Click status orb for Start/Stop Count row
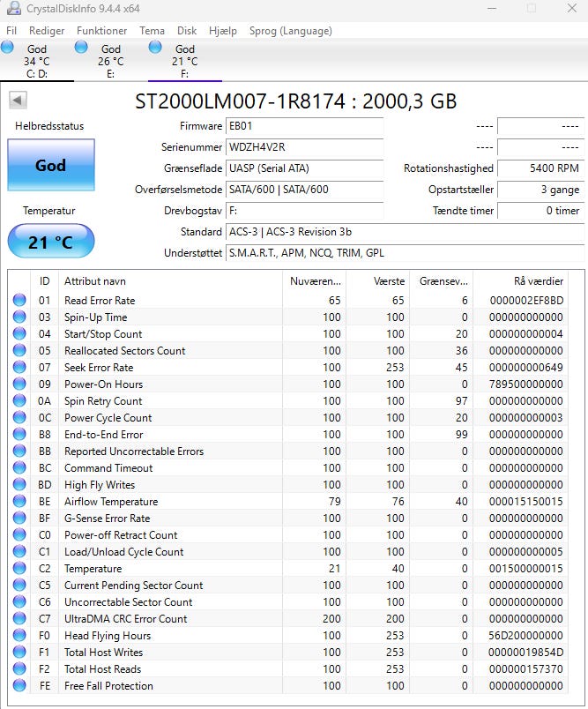The width and height of the screenshot is (588, 709). [19, 333]
